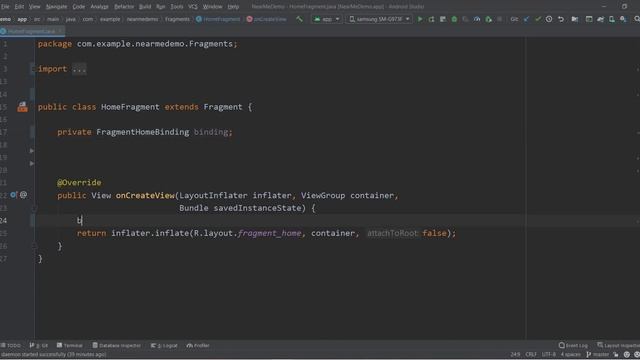
Task: Open the Code menu
Action: 79,7
